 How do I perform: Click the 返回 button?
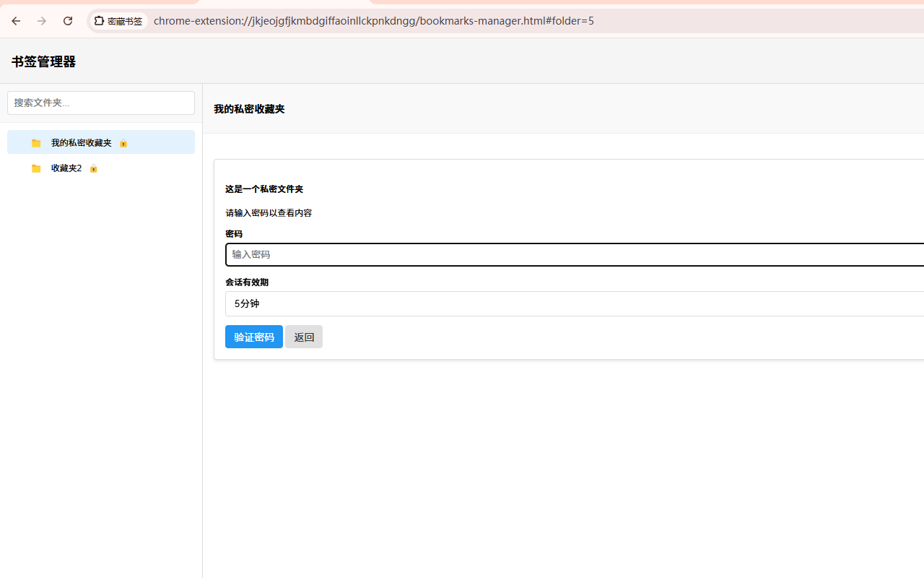303,337
